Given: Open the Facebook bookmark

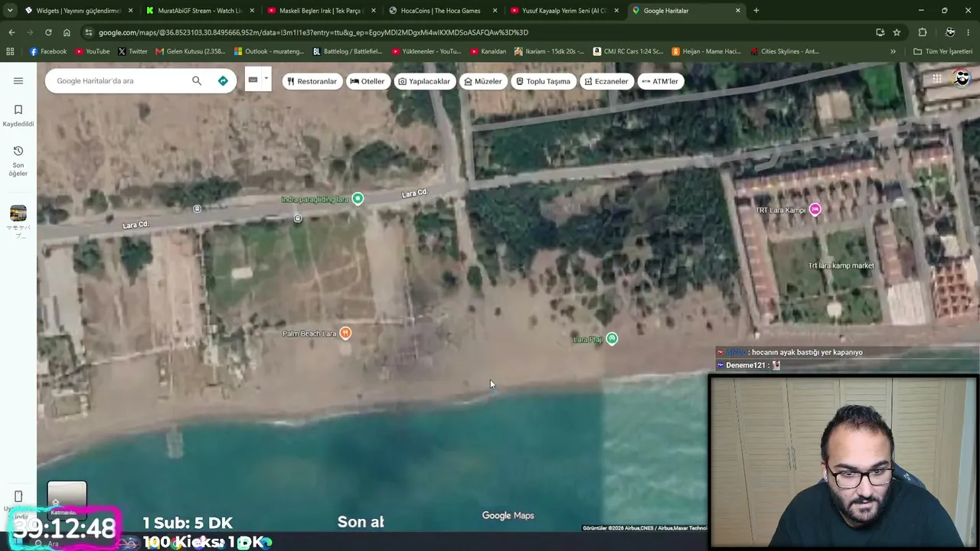Looking at the screenshot, I should tap(47, 51).
